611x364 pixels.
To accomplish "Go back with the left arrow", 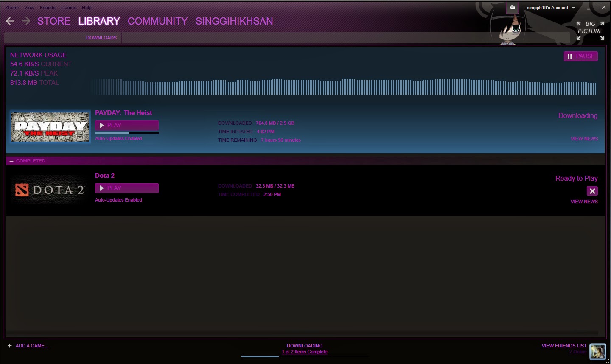I will click(x=10, y=21).
